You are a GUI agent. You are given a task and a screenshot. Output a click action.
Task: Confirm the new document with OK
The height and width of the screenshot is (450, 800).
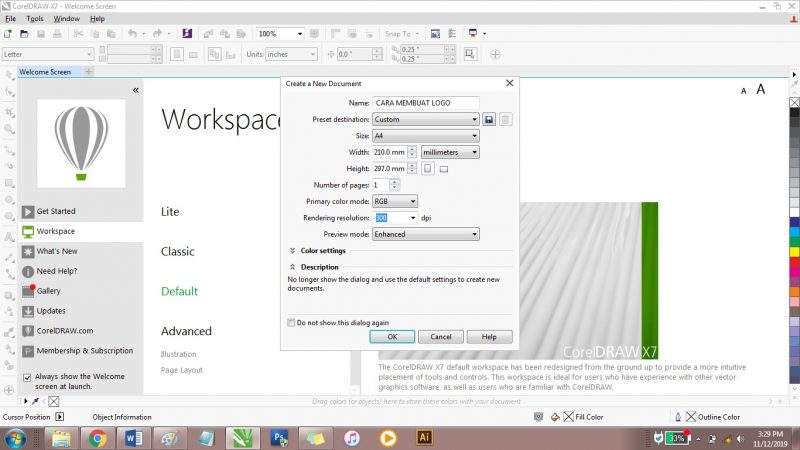coord(392,337)
